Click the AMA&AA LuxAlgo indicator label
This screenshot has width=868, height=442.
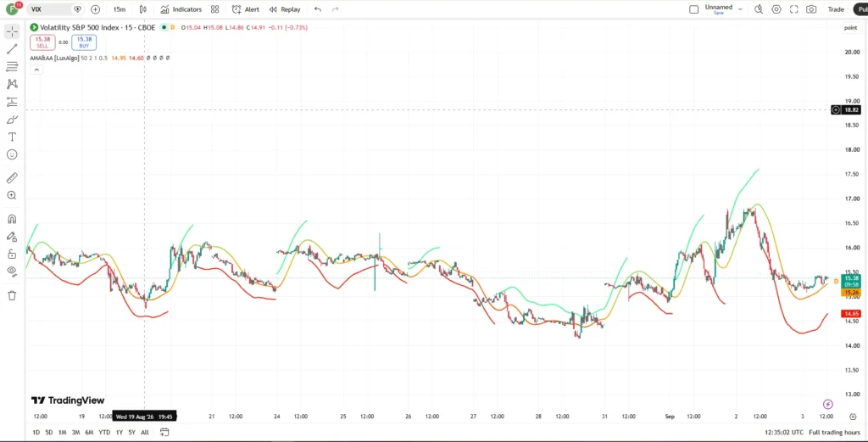point(55,59)
